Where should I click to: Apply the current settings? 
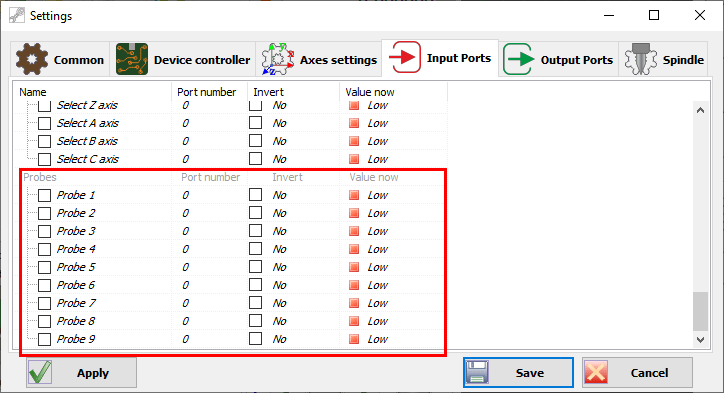(x=81, y=372)
